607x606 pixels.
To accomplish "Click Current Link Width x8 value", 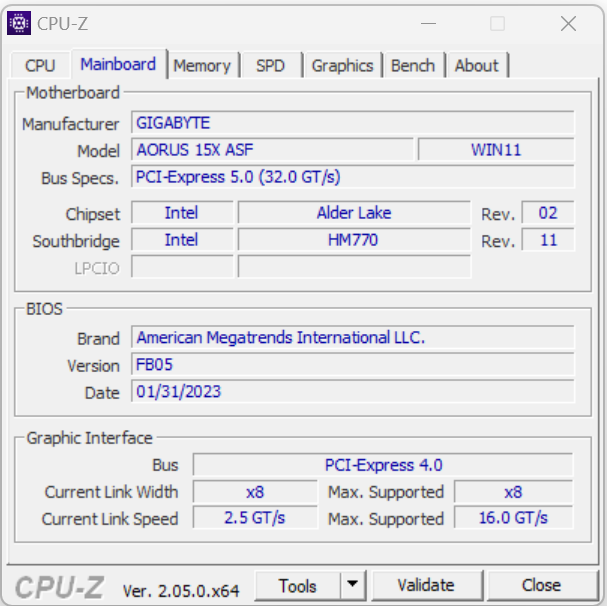I will pyautogui.click(x=255, y=492).
